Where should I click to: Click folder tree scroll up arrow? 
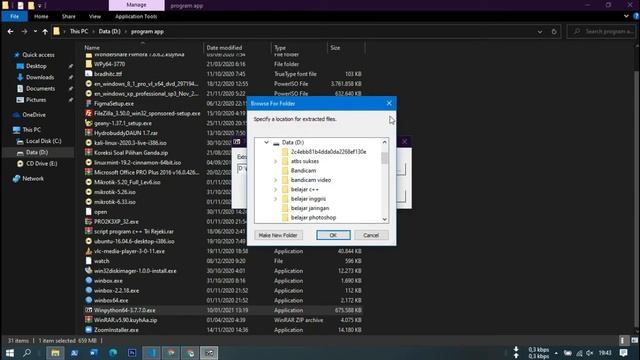[384, 142]
